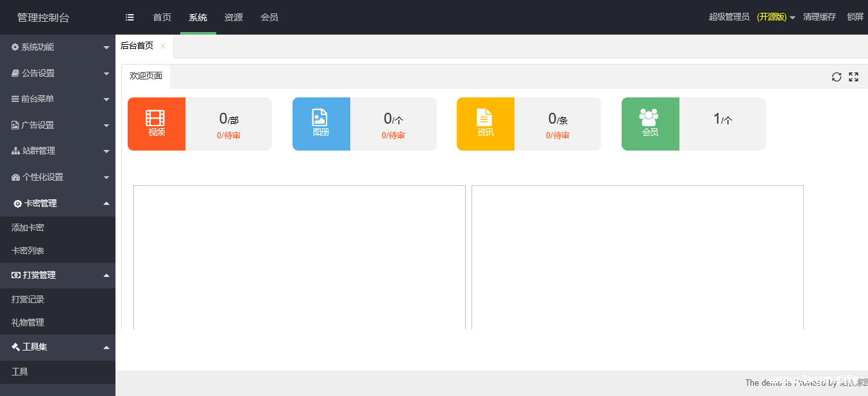This screenshot has width=868, height=396.
Task: Click the 锁屏 lock screen link
Action: click(x=855, y=17)
